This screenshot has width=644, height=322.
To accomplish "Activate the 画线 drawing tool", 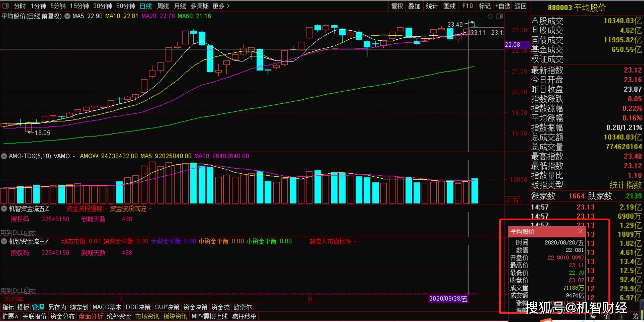I will [x=449, y=6].
